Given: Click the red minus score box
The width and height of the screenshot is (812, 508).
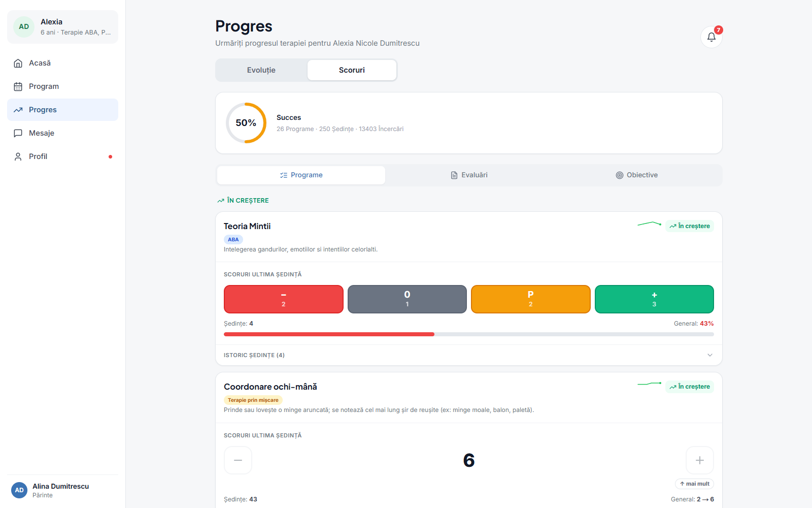Looking at the screenshot, I should coord(284,299).
